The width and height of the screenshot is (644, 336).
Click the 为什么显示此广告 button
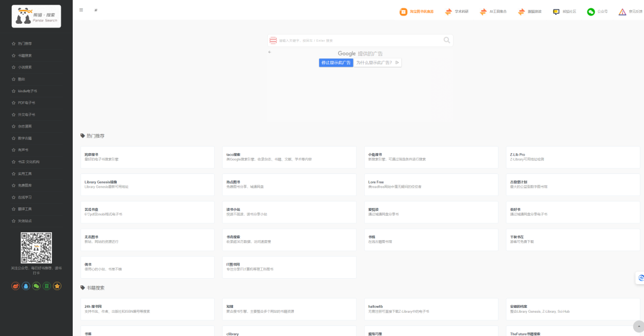(x=377, y=63)
